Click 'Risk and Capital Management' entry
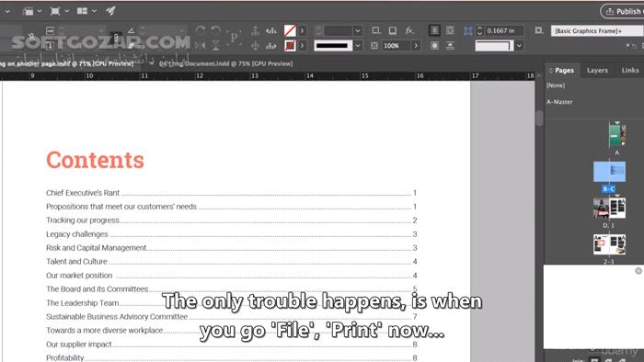644x362 pixels. coord(96,248)
